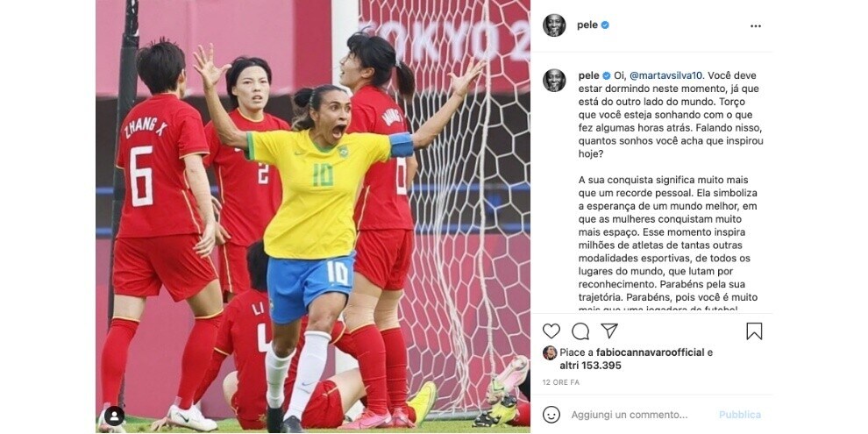This screenshot has width=868, height=434.
Task: Click pele avatar beside the caption
Action: click(x=554, y=81)
